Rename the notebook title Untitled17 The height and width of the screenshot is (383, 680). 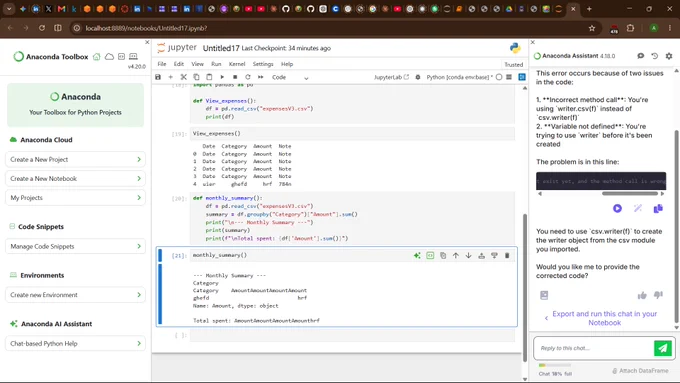[x=221, y=48]
